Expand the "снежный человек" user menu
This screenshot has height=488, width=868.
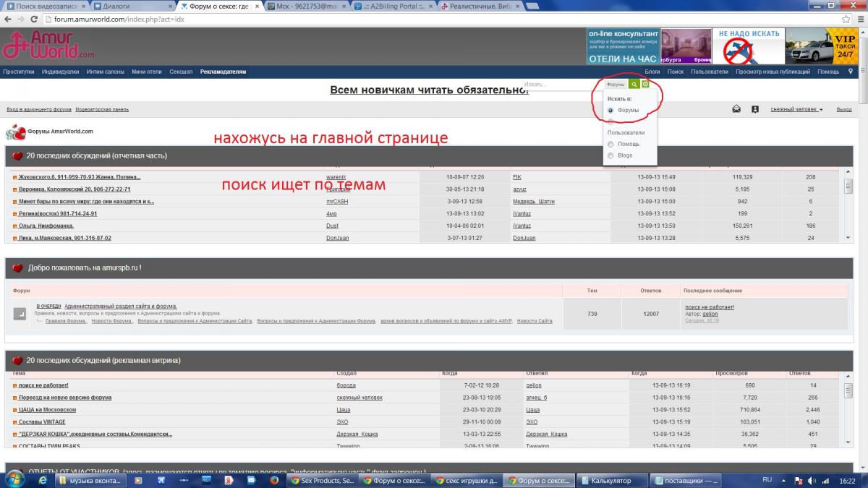coord(796,109)
